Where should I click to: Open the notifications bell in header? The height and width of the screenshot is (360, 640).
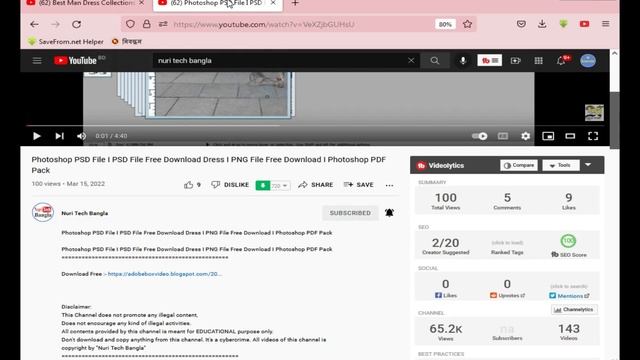(562, 60)
